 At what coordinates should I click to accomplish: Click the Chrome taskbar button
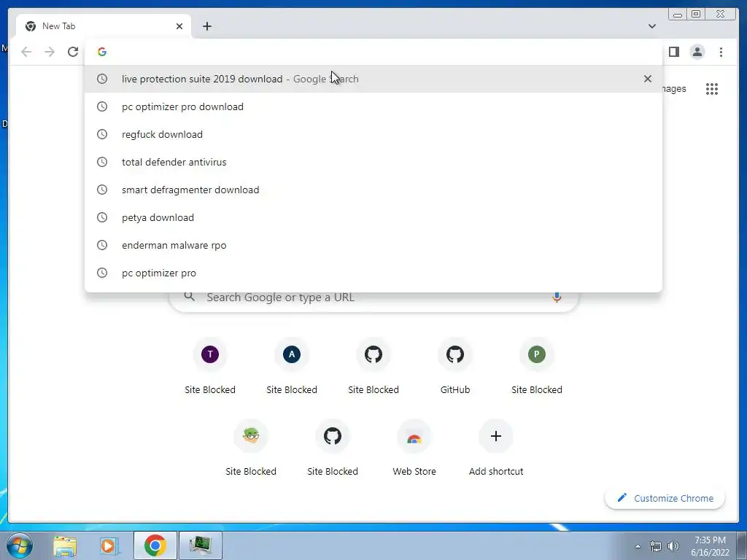[x=155, y=545]
